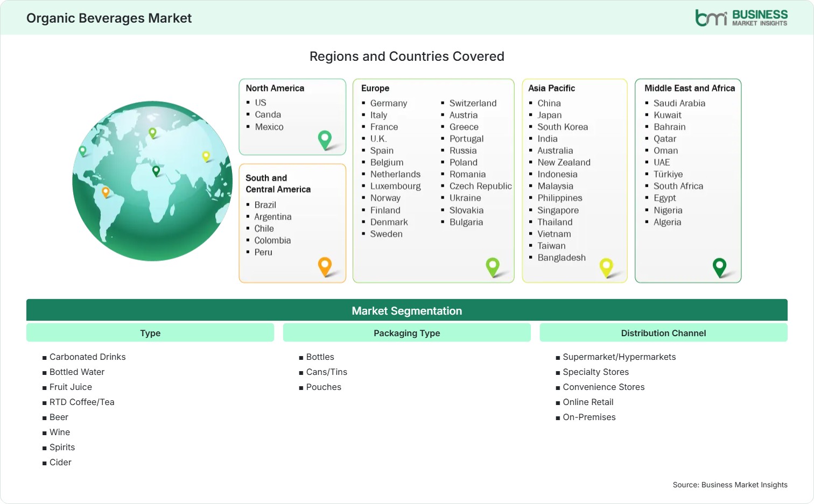Click 'Netherlands' in Europe list
The image size is (814, 504).
point(396,174)
